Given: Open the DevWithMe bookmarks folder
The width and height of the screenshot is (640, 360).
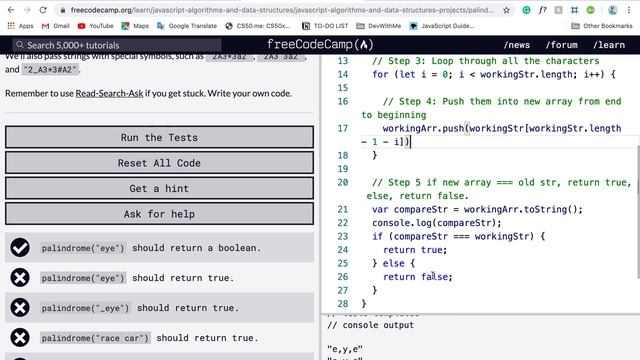Looking at the screenshot, I should 378,26.
